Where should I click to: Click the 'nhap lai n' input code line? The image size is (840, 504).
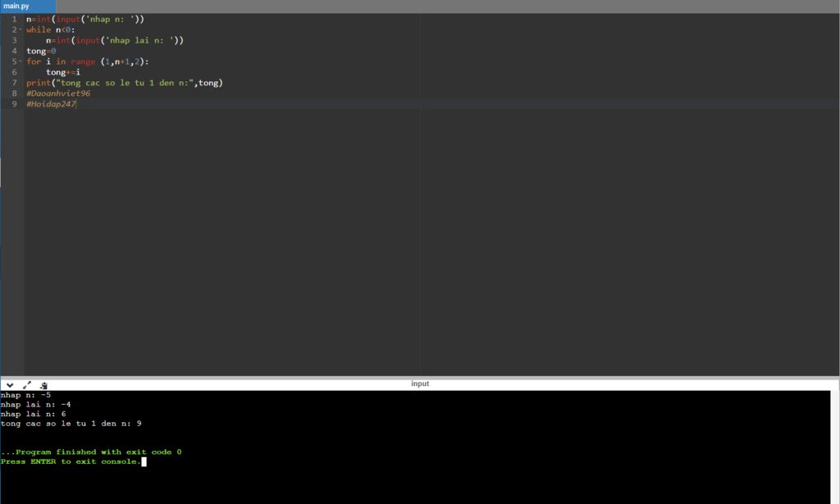pos(115,41)
